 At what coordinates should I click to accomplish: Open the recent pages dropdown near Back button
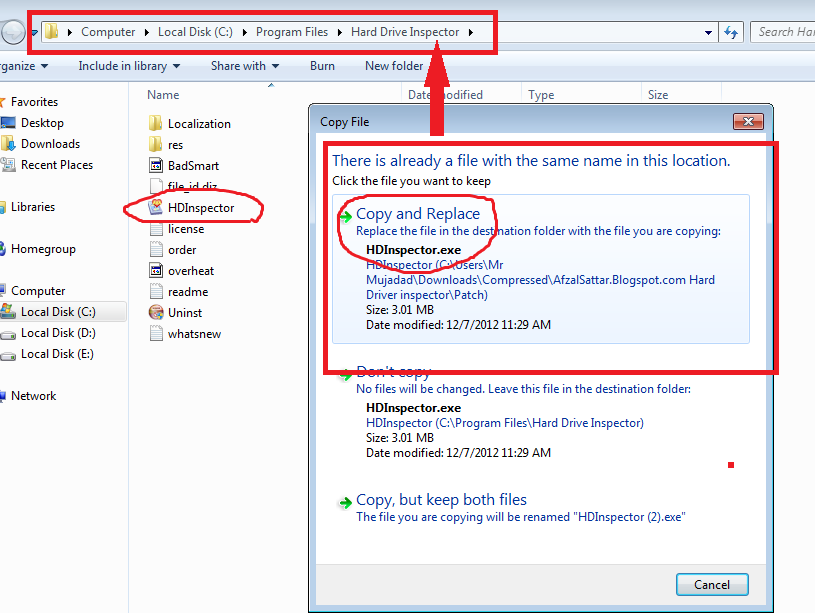pyautogui.click(x=34, y=32)
